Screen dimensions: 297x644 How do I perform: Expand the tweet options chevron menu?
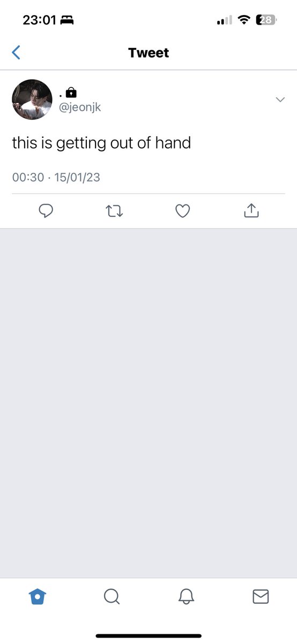(280, 99)
